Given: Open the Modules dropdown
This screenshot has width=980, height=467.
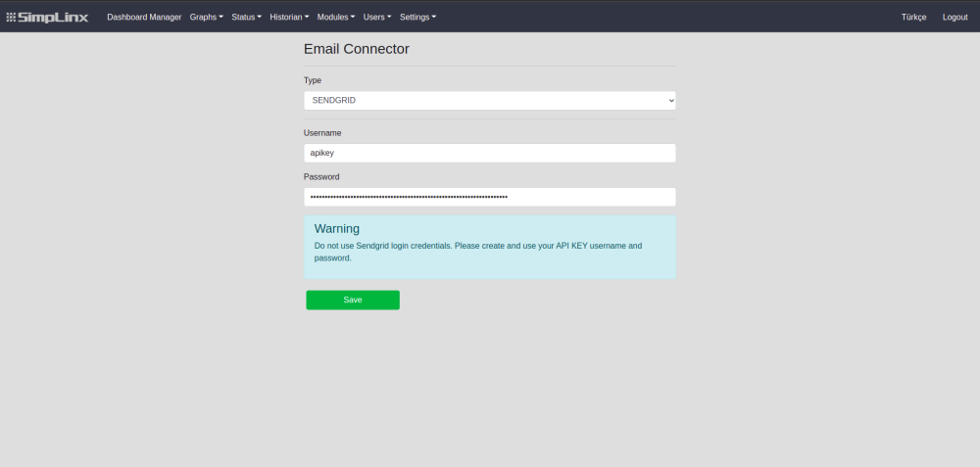Looking at the screenshot, I should 335,17.
